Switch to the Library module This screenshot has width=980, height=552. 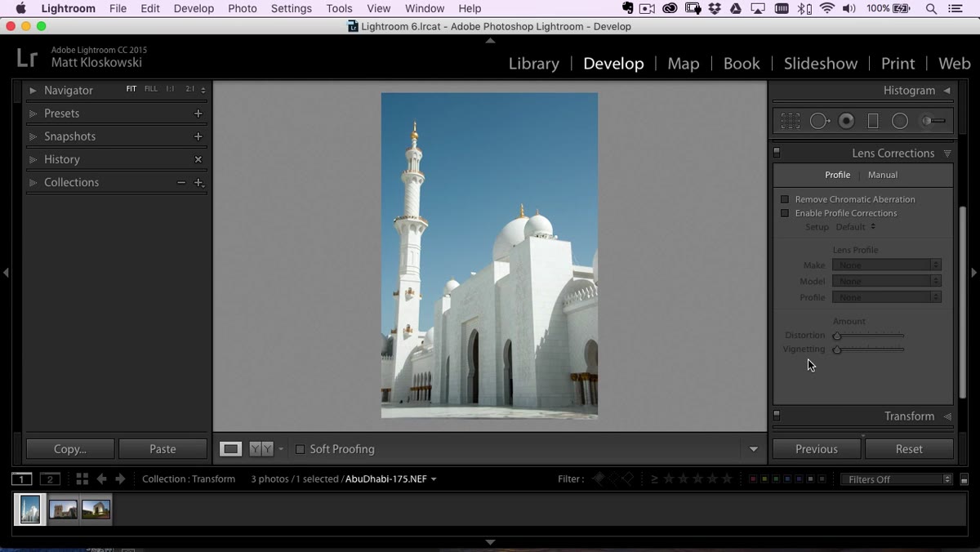(534, 64)
